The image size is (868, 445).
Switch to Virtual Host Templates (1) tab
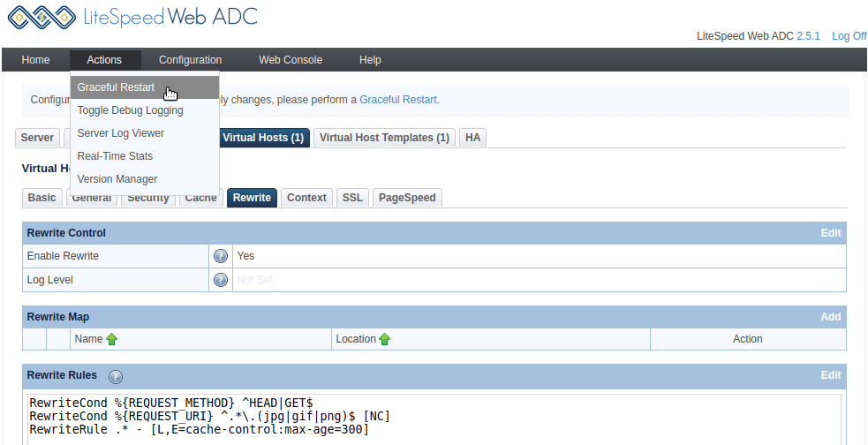click(384, 138)
